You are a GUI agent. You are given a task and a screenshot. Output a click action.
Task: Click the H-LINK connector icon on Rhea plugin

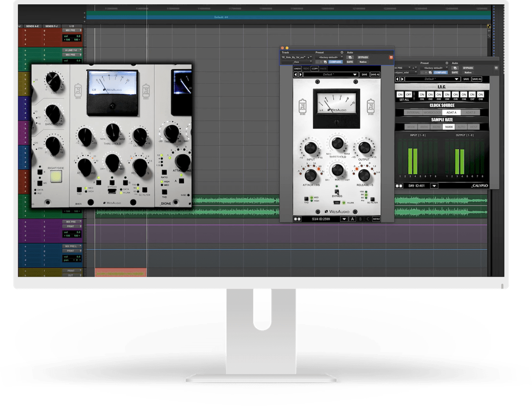tap(336, 203)
